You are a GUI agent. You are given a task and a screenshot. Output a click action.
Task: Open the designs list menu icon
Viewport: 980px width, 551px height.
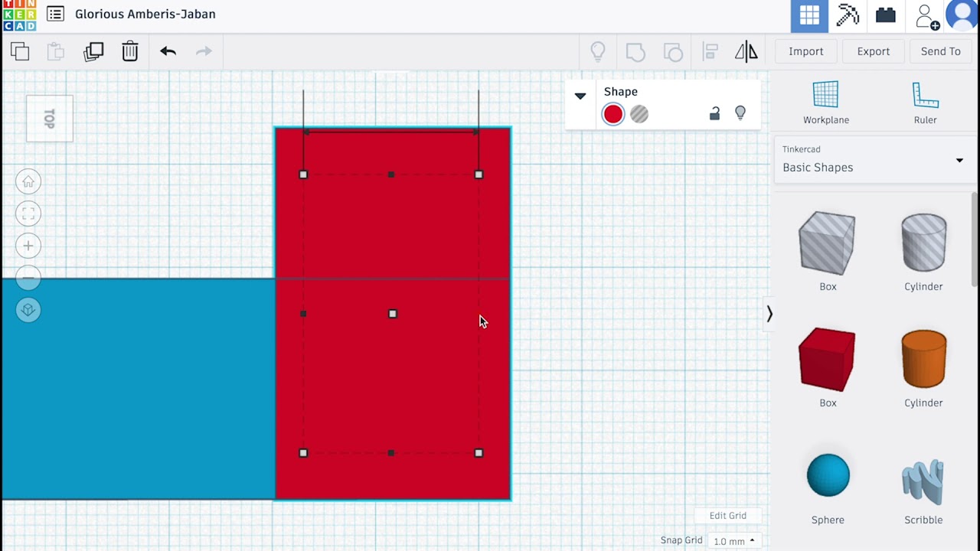click(55, 14)
